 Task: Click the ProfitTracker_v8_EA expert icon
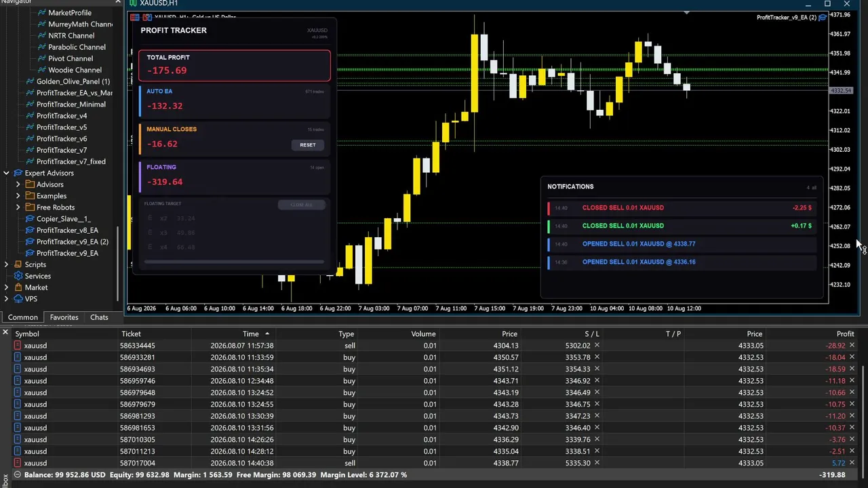30,230
